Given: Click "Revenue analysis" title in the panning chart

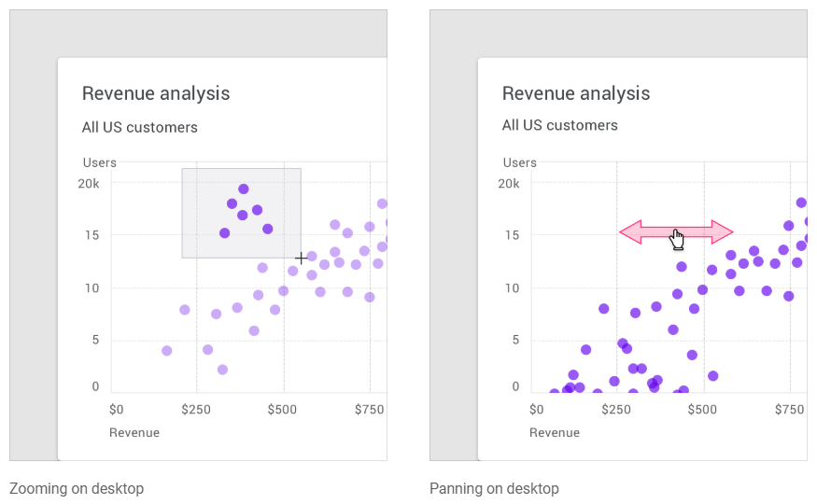Looking at the screenshot, I should [576, 93].
